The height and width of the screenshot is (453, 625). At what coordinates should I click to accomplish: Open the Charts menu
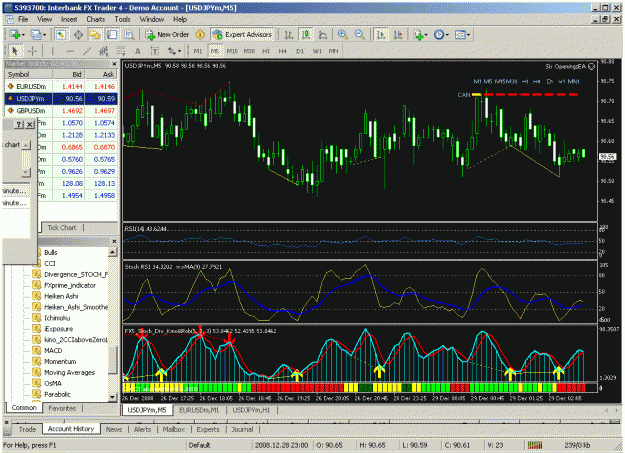(96, 19)
